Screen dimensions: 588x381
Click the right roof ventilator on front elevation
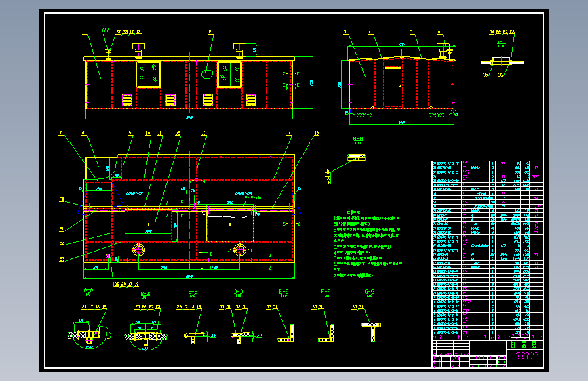239,51
